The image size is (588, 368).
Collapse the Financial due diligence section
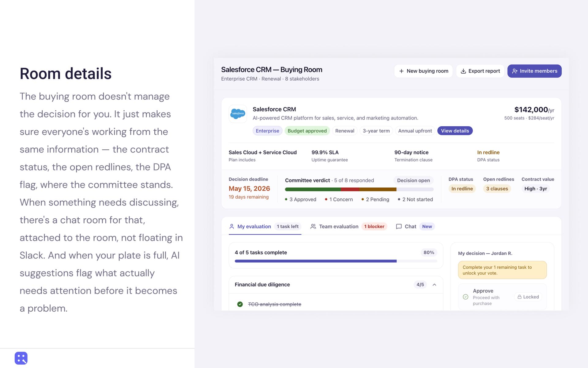434,285
